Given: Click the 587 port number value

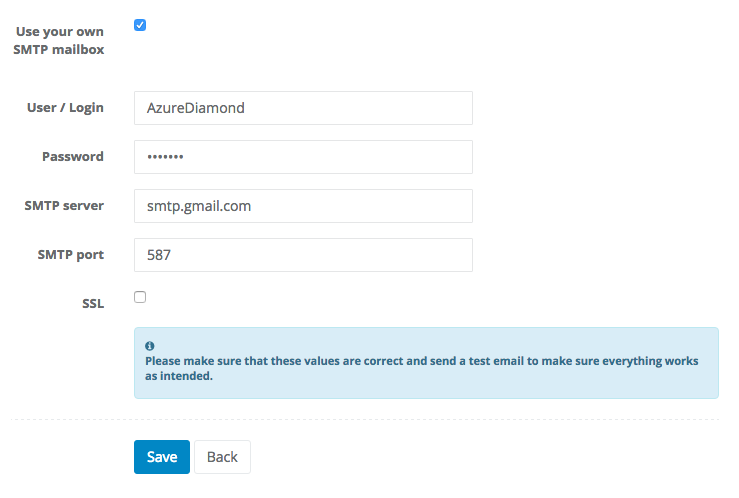Looking at the screenshot, I should pos(158,255).
